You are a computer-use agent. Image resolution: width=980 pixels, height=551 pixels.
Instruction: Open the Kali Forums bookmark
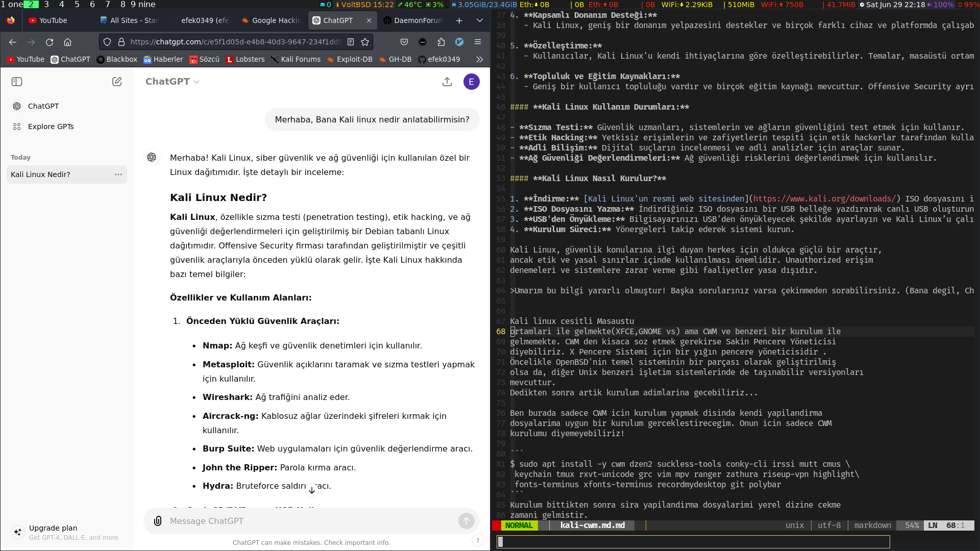tap(296, 59)
